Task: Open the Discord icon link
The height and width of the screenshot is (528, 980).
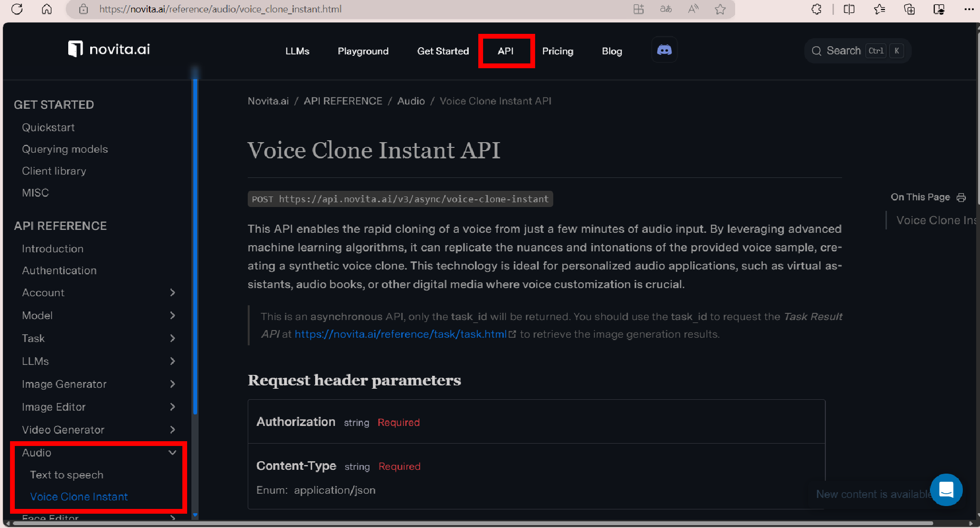Action: [664, 50]
